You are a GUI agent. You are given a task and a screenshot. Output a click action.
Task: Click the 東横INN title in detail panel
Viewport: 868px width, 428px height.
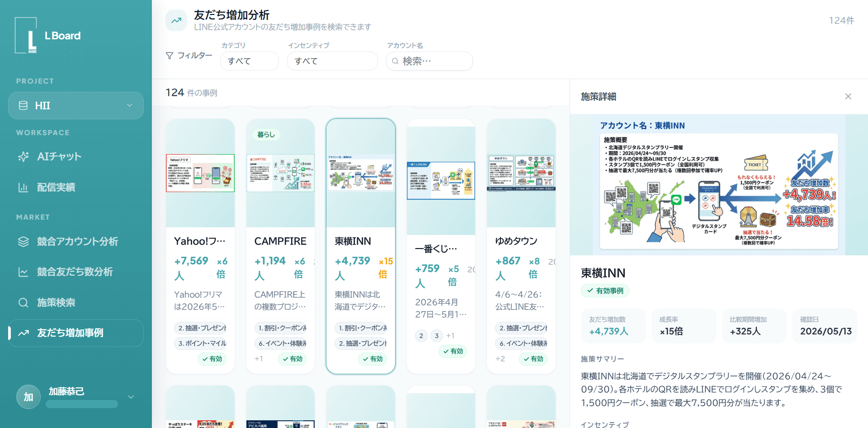(603, 273)
